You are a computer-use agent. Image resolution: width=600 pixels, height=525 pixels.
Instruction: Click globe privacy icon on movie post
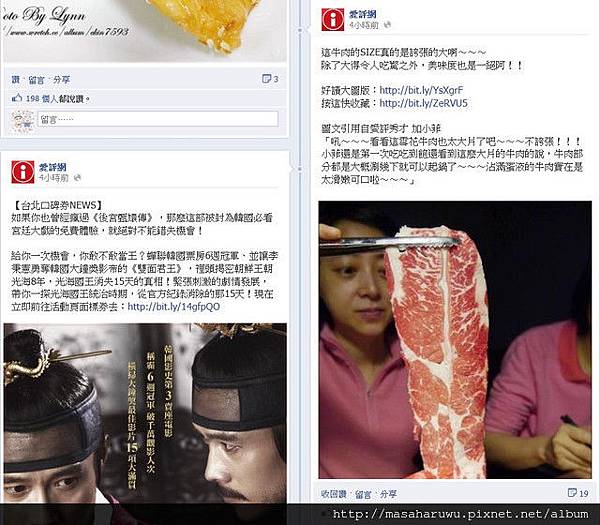pos(78,178)
